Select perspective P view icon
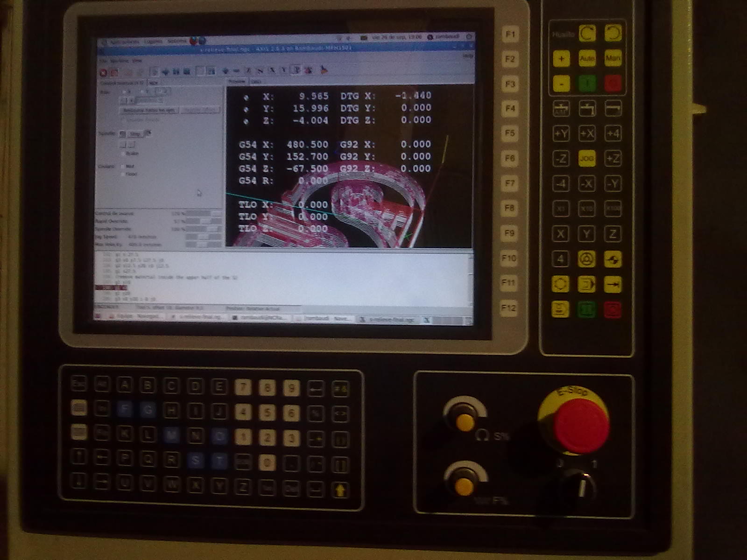Screen dimensions: 747x560 click(296, 70)
